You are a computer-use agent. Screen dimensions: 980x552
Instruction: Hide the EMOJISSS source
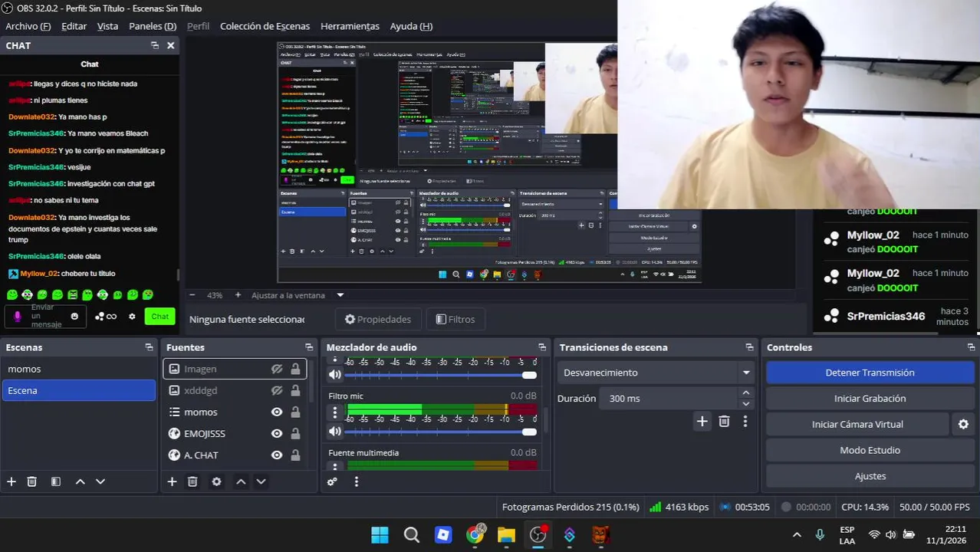277,433
